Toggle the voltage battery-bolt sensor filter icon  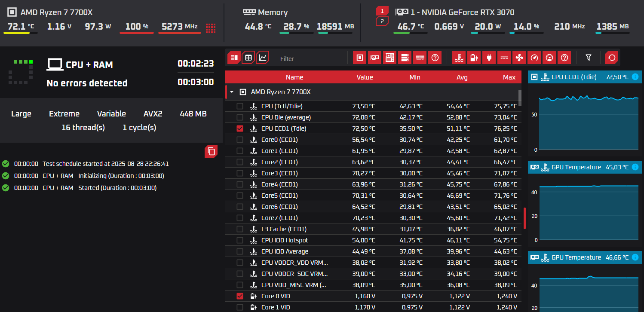(x=474, y=57)
